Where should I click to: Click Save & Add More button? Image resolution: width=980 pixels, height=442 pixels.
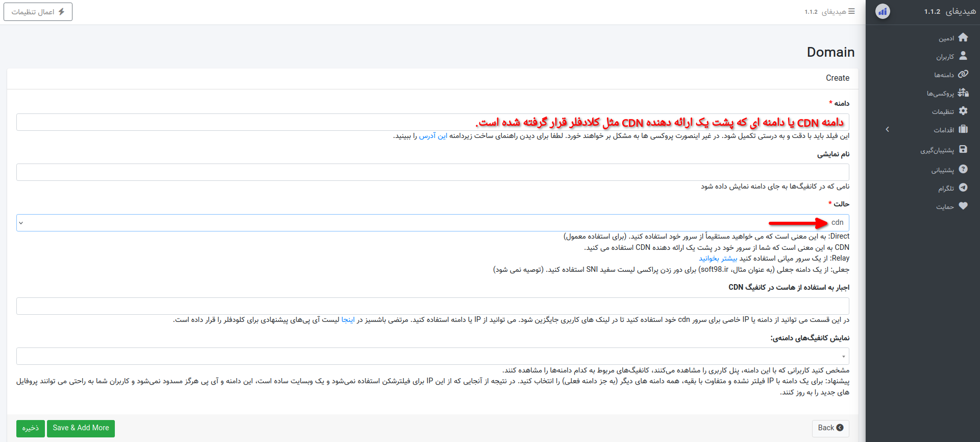[81, 428]
